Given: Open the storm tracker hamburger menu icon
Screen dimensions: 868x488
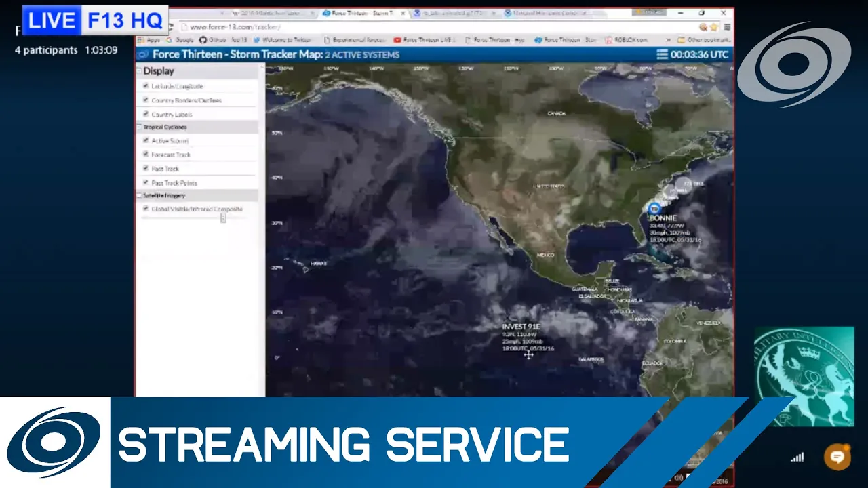Looking at the screenshot, I should (x=662, y=55).
